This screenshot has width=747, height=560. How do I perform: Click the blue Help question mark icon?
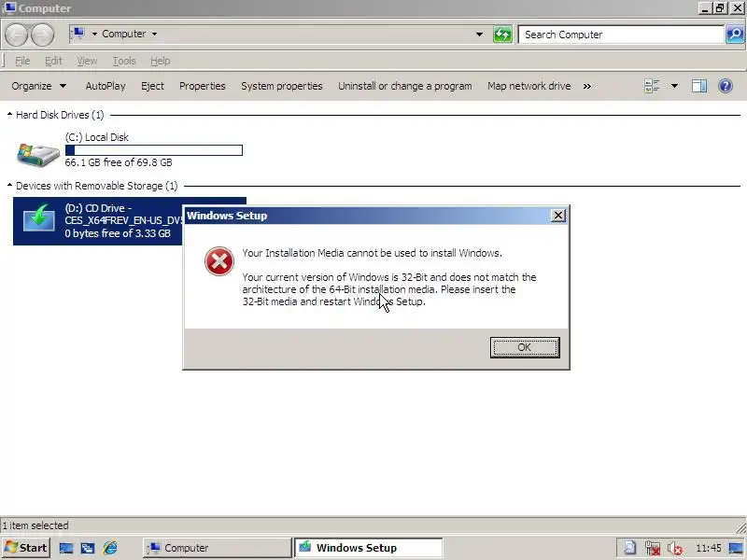click(x=726, y=86)
